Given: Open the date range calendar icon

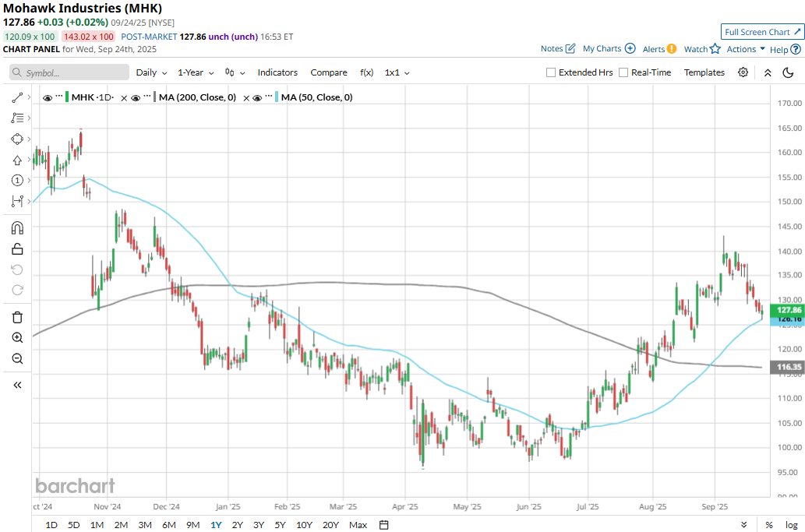Looking at the screenshot, I should tap(383, 525).
